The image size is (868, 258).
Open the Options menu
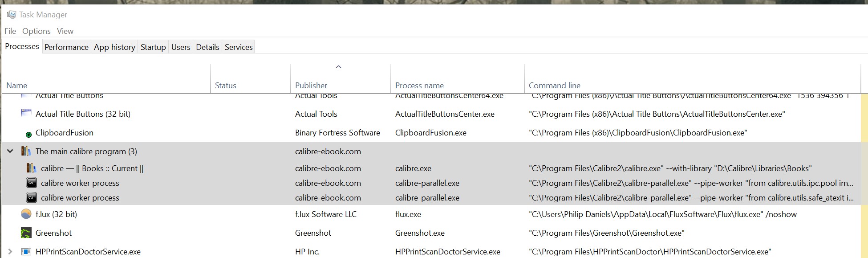pos(37,31)
